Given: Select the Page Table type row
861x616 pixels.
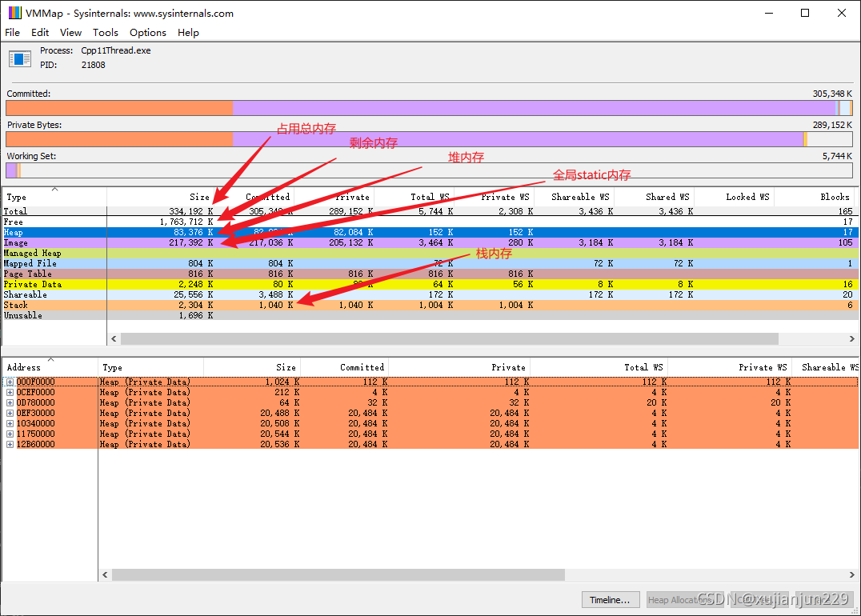Looking at the screenshot, I should [430, 274].
